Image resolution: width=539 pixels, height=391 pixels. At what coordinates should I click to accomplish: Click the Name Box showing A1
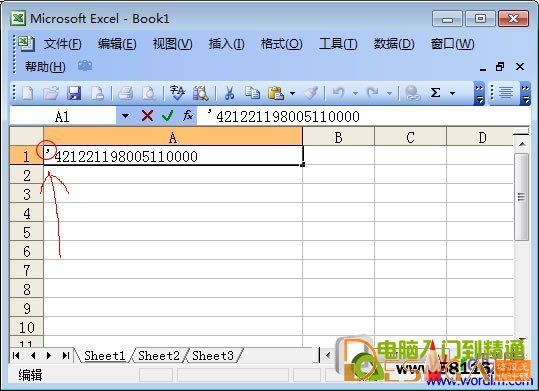coord(63,116)
